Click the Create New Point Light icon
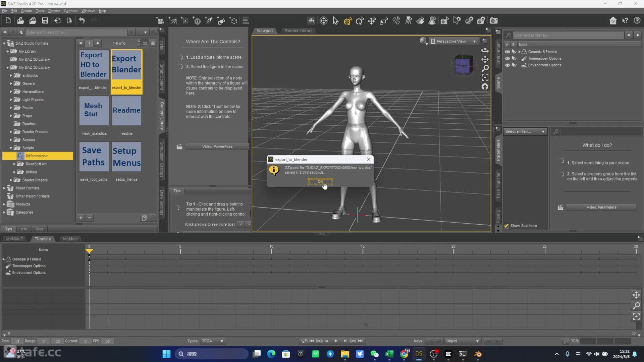Image resolution: width=644 pixels, height=362 pixels. tap(185, 21)
